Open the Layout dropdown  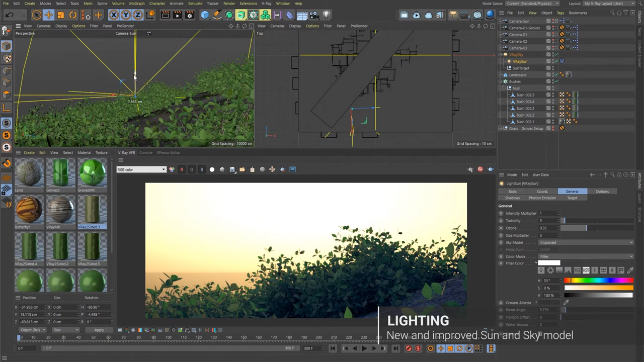pos(609,4)
